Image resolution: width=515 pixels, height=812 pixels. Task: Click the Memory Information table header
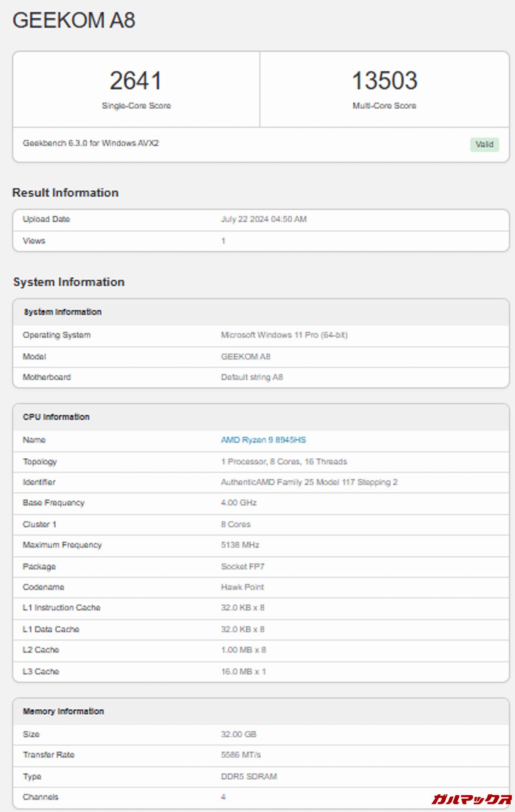pos(63,711)
